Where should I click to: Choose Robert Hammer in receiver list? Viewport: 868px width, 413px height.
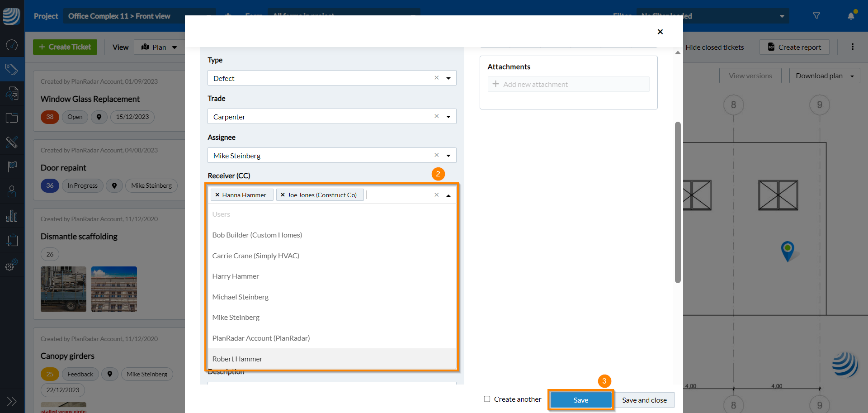tap(237, 359)
